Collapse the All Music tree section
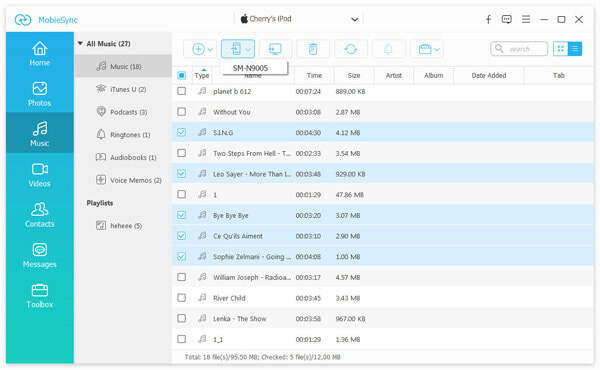Viewport: 600px width, 370px height. 80,44
